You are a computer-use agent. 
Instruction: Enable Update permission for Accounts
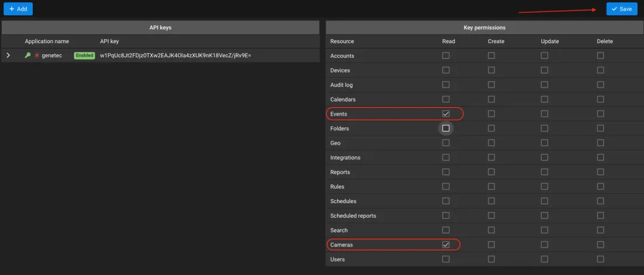(544, 55)
